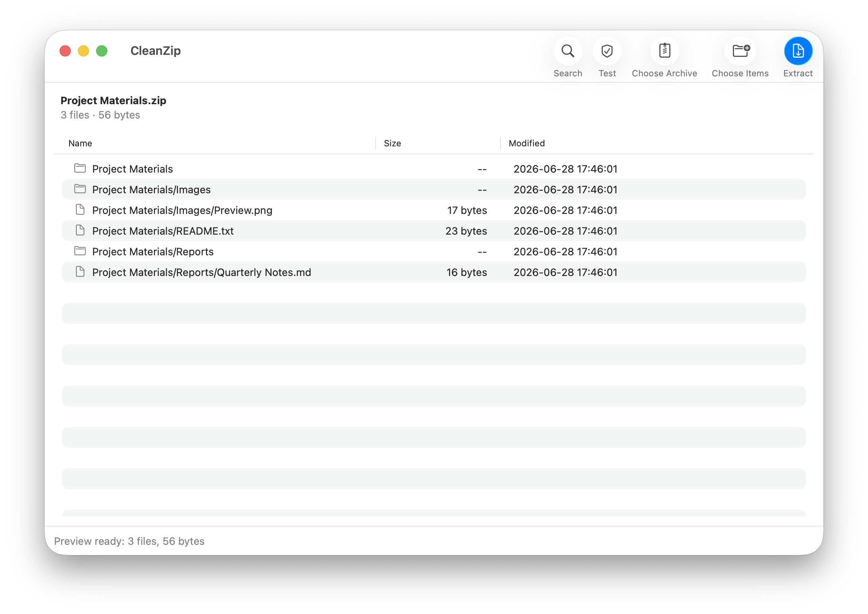Open the Search tool magnifier icon
The width and height of the screenshot is (868, 614).
pos(568,51)
